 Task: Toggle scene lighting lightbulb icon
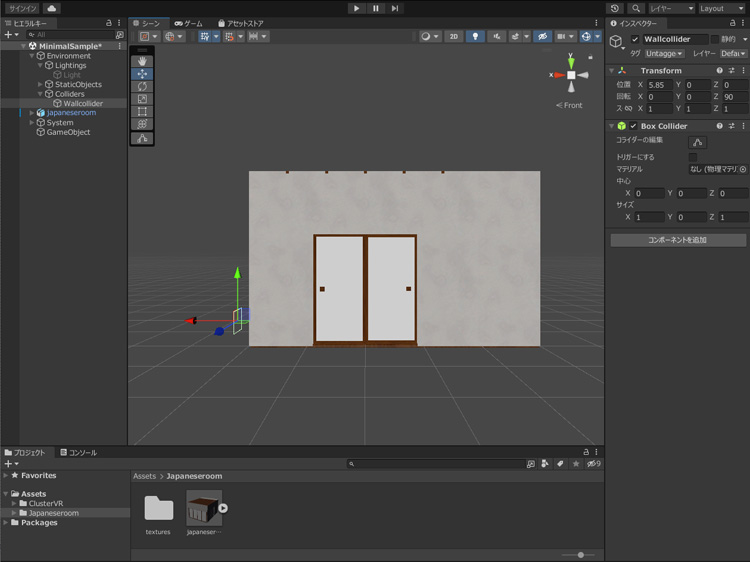[475, 36]
